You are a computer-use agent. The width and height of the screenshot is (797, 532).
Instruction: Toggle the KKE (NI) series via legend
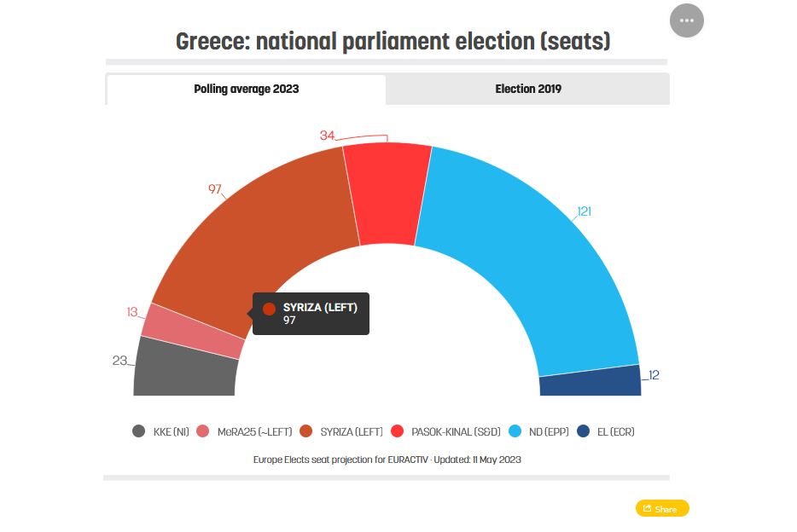pyautogui.click(x=162, y=431)
